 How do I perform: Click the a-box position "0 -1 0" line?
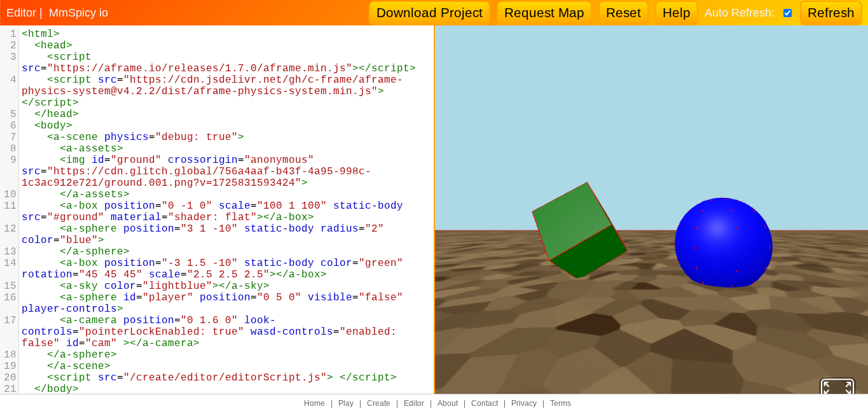212,211
